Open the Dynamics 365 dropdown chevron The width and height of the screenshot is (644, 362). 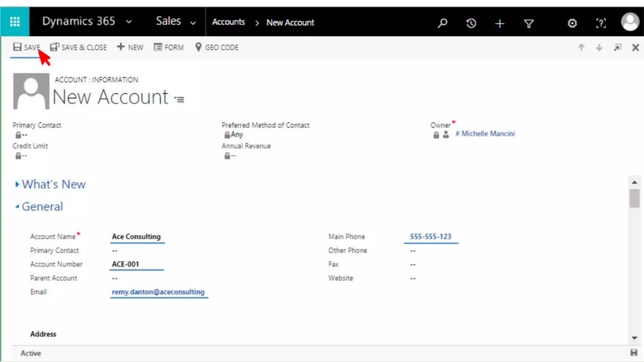pos(129,22)
